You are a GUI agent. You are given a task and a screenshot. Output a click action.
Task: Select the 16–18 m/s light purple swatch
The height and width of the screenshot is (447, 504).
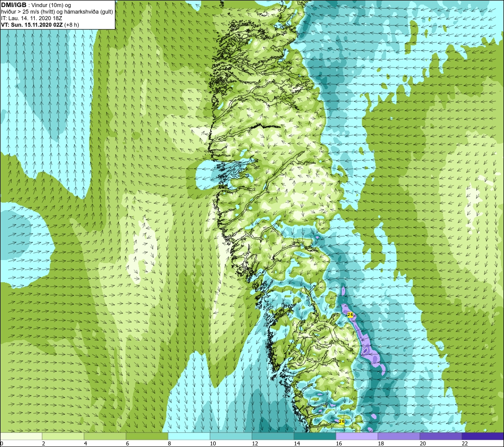(x=357, y=436)
